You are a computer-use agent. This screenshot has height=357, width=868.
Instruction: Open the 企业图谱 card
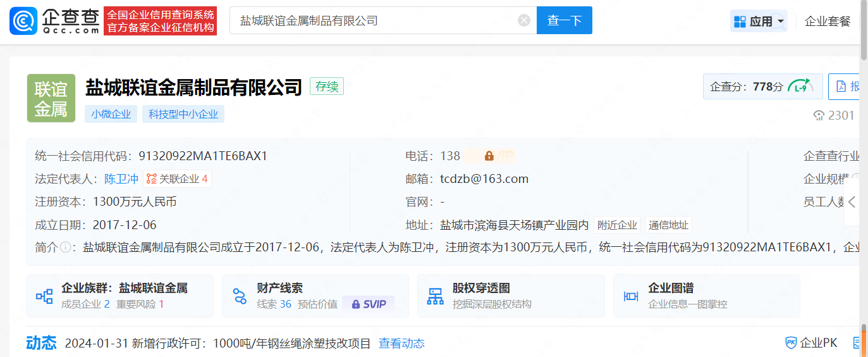pyautogui.click(x=707, y=296)
